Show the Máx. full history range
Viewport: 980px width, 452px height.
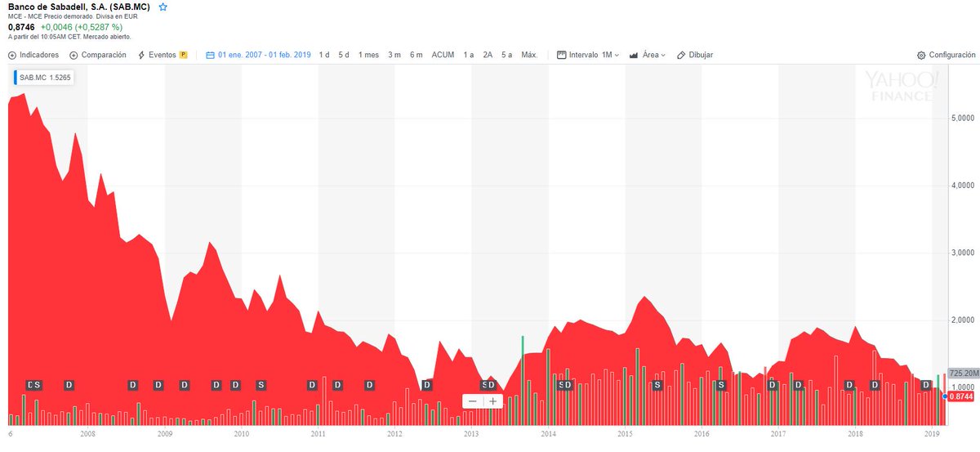[x=529, y=55]
